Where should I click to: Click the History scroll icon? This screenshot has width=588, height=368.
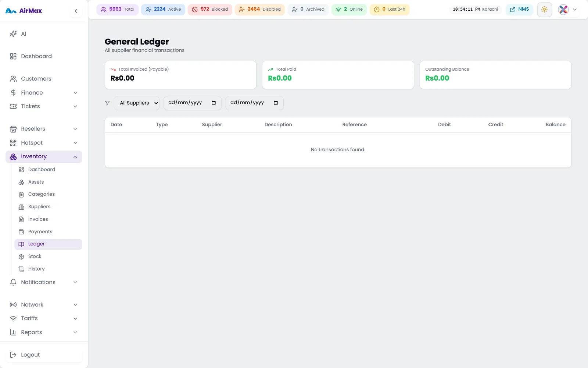pyautogui.click(x=21, y=269)
